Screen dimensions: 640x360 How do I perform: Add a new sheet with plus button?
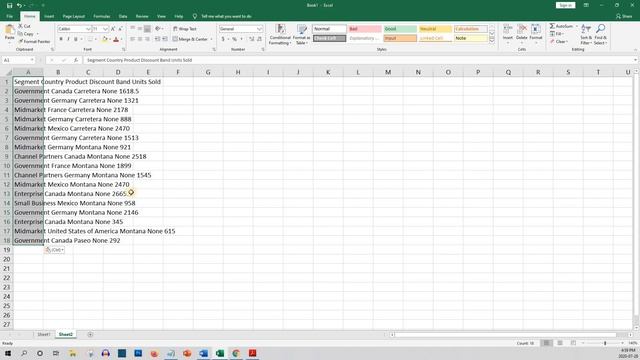90,334
